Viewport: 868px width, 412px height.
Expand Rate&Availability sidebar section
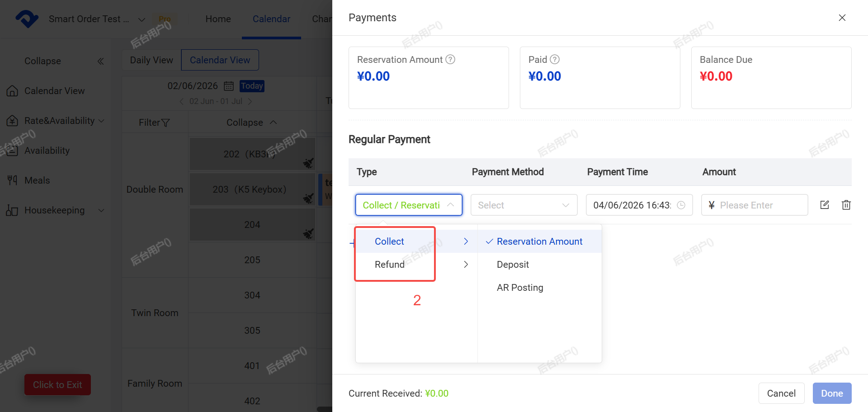[x=101, y=121]
